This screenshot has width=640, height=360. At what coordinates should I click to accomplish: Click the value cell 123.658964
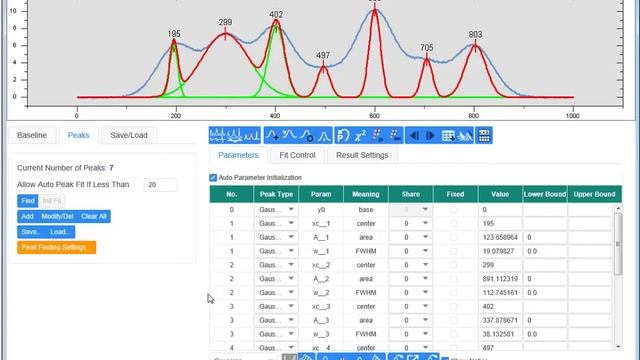[500, 238]
